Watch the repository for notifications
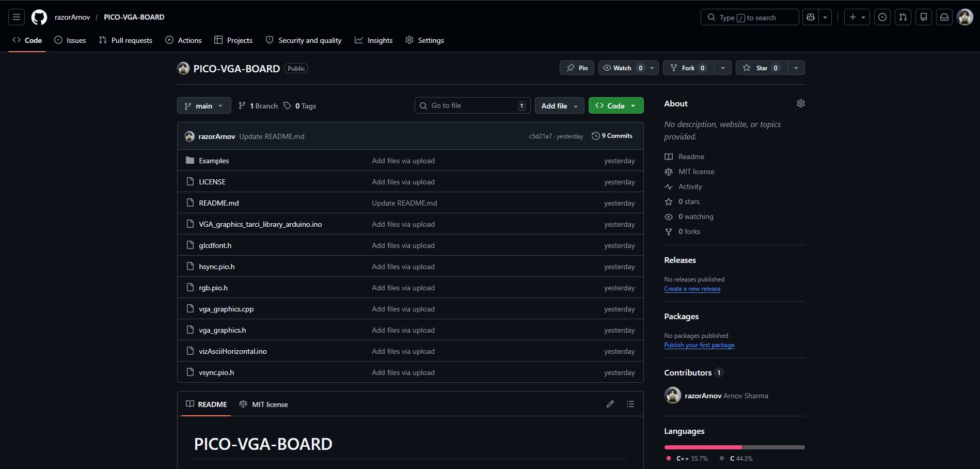980x469 pixels. (x=622, y=68)
